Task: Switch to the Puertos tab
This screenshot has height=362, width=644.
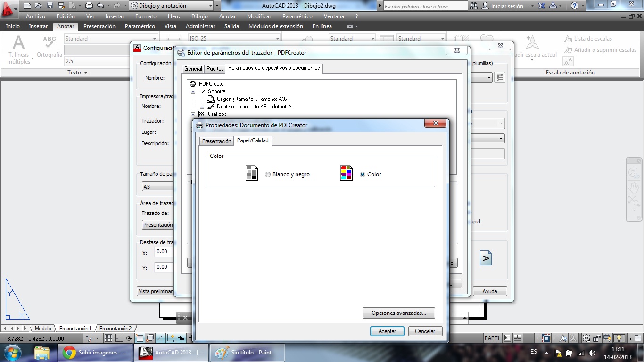Action: [215, 69]
